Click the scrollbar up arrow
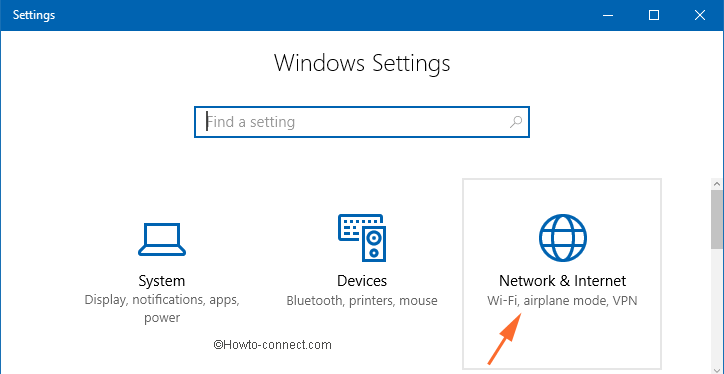 click(717, 184)
